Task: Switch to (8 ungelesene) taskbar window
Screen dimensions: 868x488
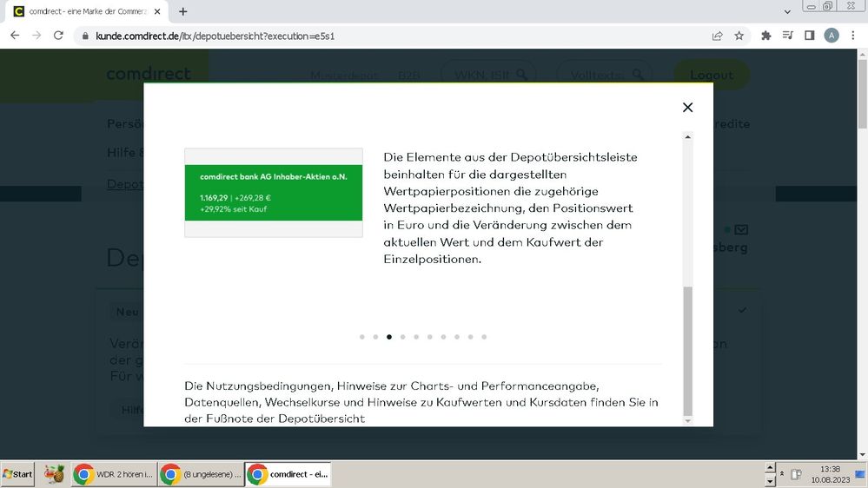Action: click(201, 474)
